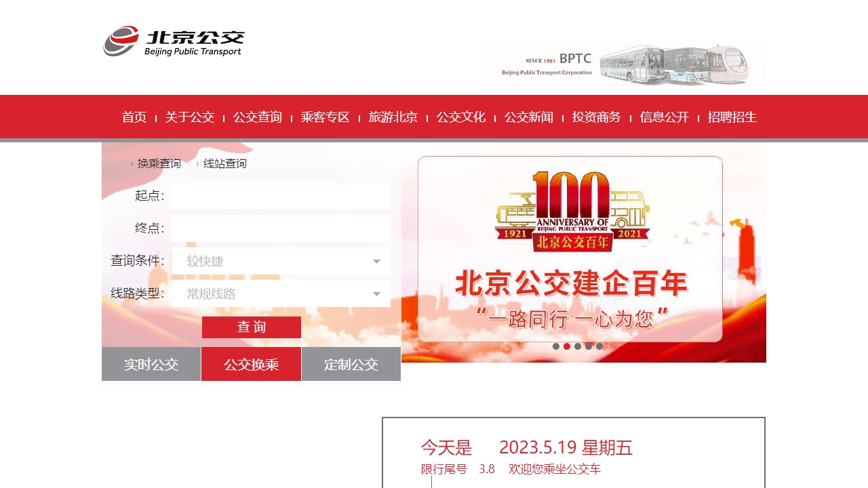
Task: Navigate to 旅游北京
Action: pyautogui.click(x=393, y=117)
